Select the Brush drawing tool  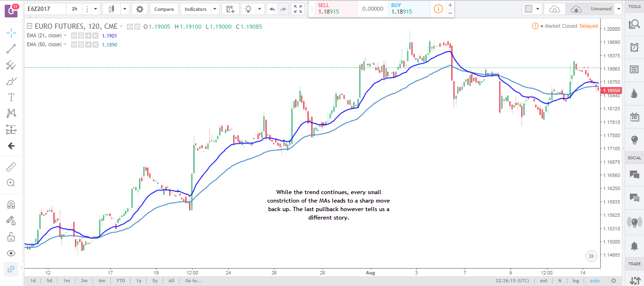click(10, 82)
